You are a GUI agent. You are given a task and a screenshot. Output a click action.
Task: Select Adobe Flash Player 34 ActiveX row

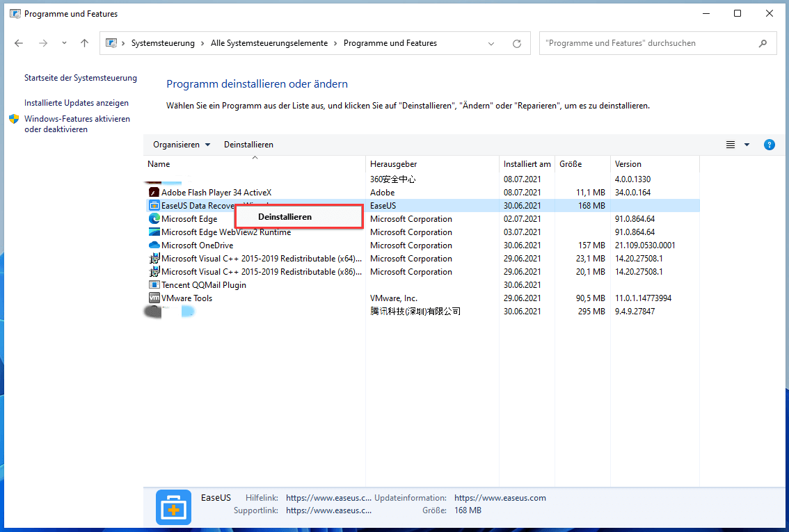[x=422, y=192]
